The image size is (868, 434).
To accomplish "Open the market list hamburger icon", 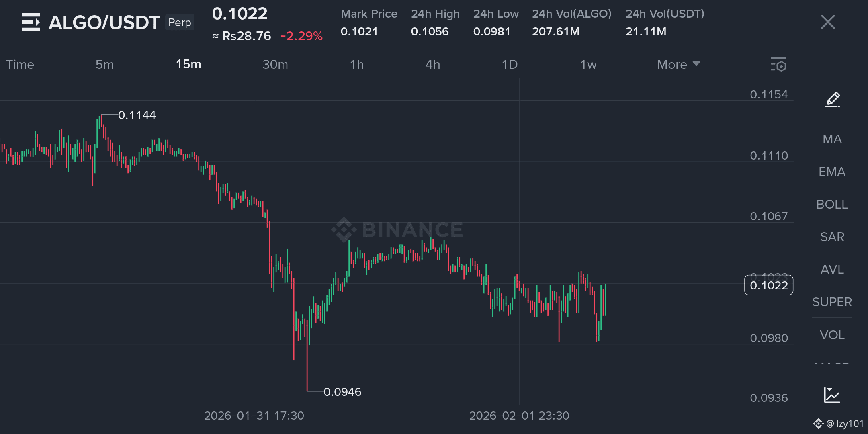I will [x=31, y=22].
